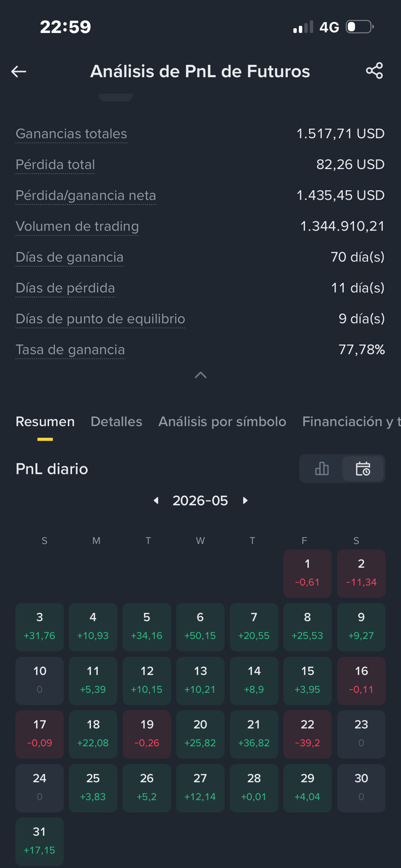Viewport: 401px width, 868px height.
Task: Tap the Tasa de ganancia label
Action: tap(70, 350)
